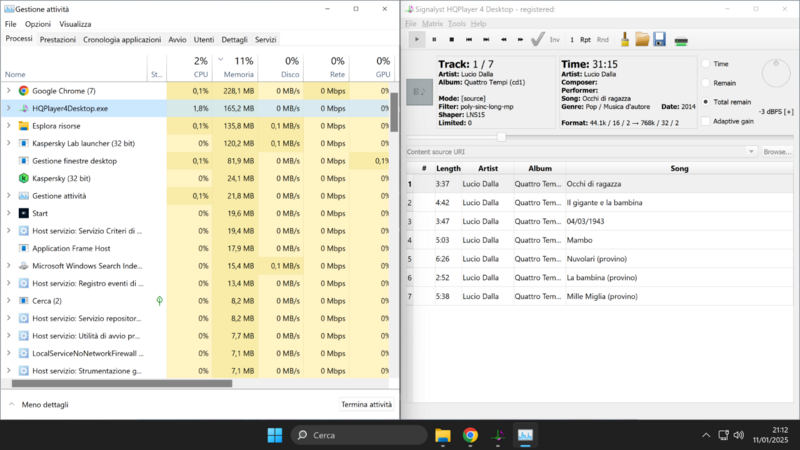This screenshot has height=450, width=800.
Task: Click the Termina attività button
Action: pos(366,405)
